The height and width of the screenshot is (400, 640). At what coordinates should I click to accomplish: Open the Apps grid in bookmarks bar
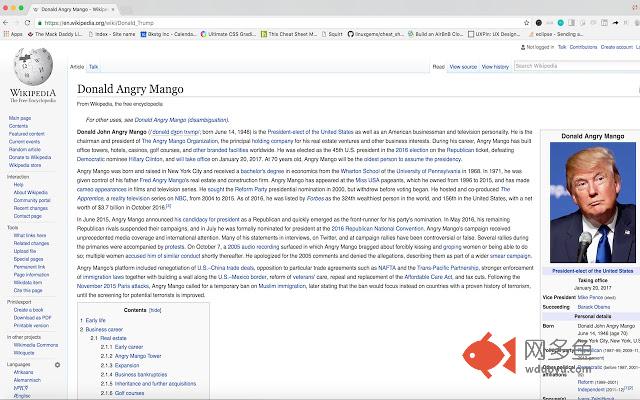tap(13, 34)
